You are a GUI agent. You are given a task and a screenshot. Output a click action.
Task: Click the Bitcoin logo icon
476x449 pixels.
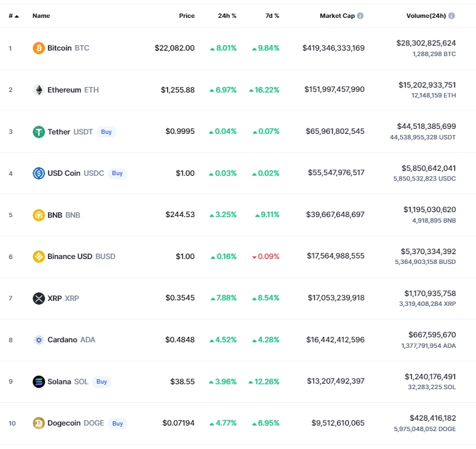tap(38, 48)
